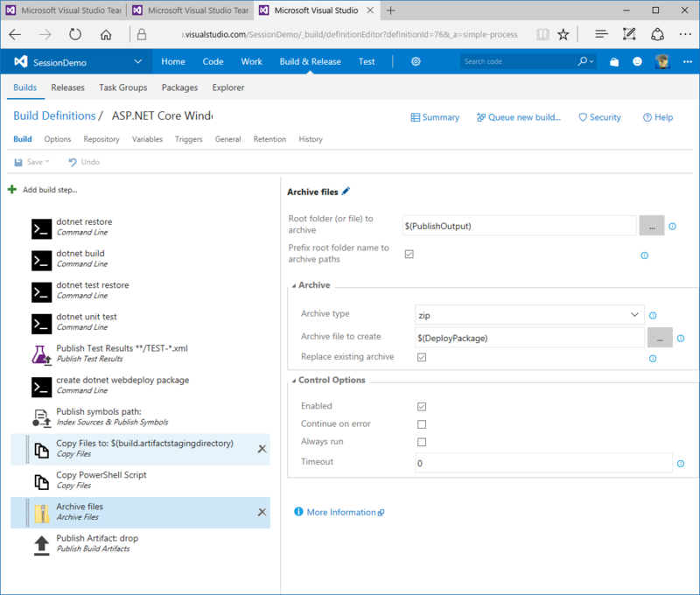Show info for Root folder to archive
700x595 pixels.
[x=672, y=227]
